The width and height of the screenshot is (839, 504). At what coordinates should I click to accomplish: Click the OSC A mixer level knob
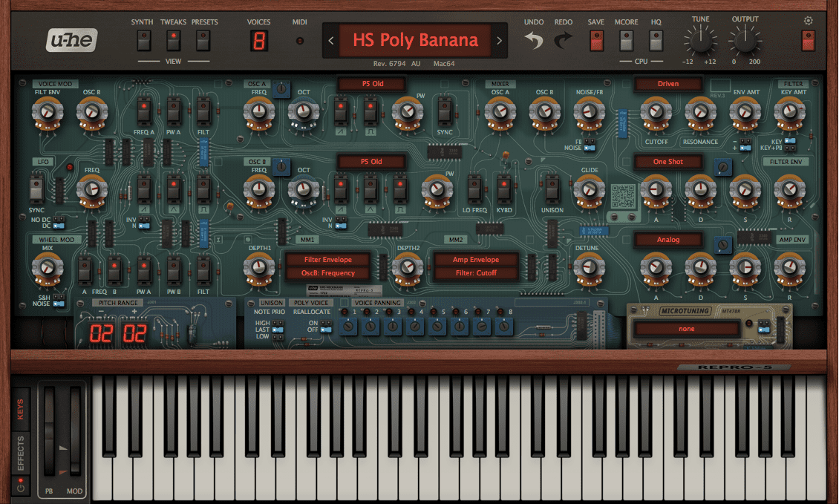coord(500,112)
